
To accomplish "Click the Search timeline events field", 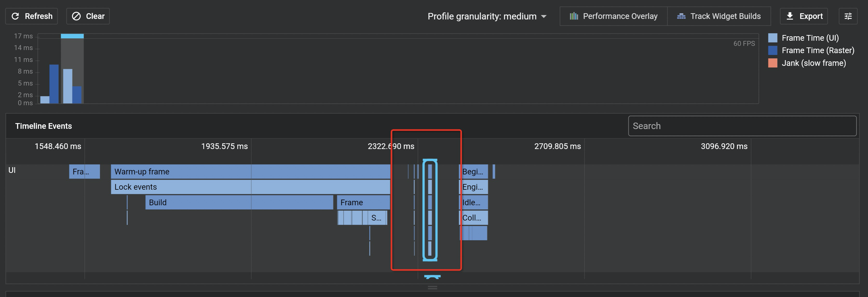I will tap(742, 126).
